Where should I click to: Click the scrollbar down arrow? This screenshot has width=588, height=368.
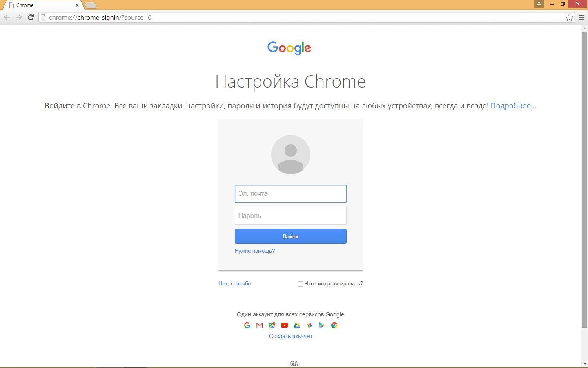coord(584,363)
